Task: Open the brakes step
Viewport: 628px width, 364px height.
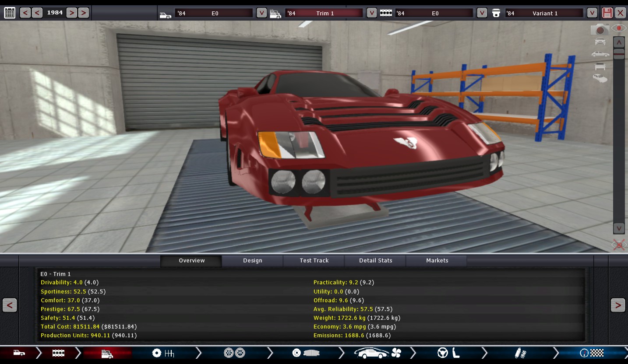Action: (305, 353)
